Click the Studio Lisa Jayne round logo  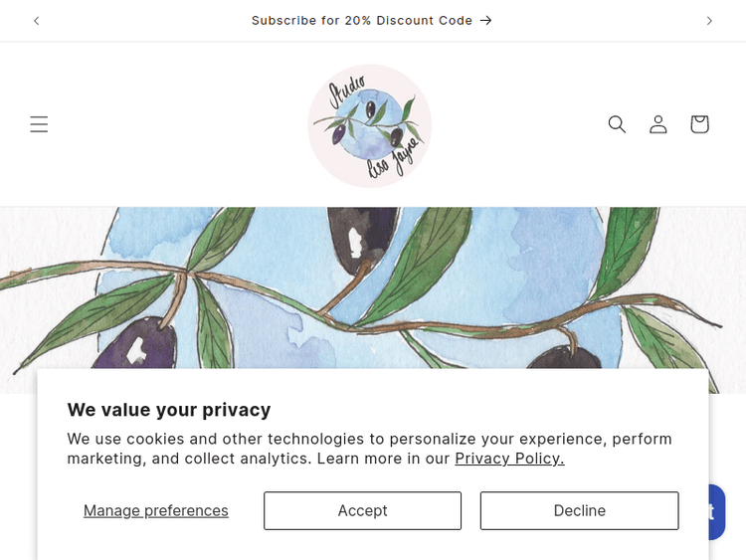pyautogui.click(x=370, y=126)
